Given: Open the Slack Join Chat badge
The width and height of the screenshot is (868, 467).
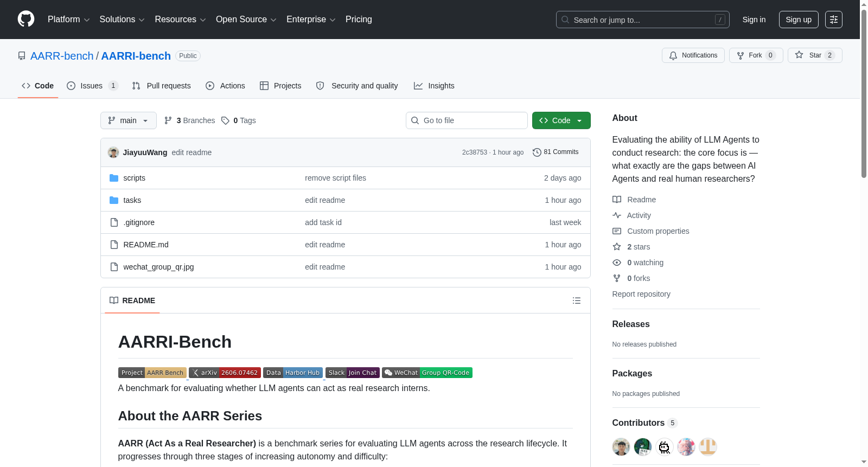Looking at the screenshot, I should click(x=353, y=373).
